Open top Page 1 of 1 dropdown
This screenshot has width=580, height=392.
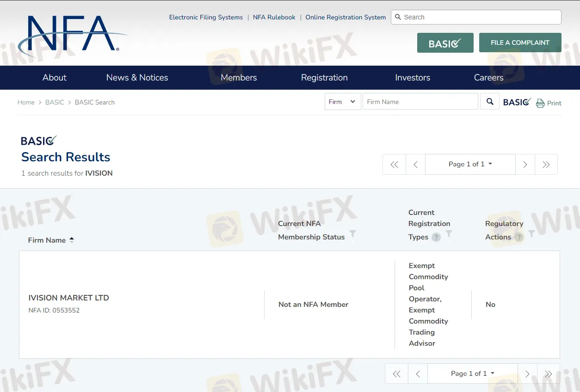pyautogui.click(x=470, y=164)
